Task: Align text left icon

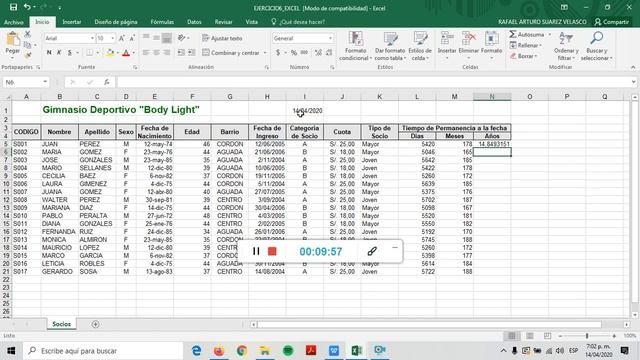Action: coord(146,53)
